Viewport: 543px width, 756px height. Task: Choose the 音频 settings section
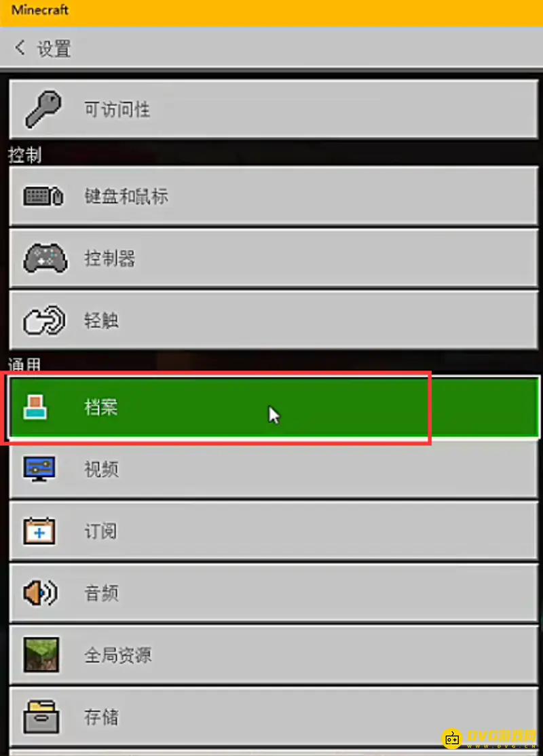tap(274, 593)
